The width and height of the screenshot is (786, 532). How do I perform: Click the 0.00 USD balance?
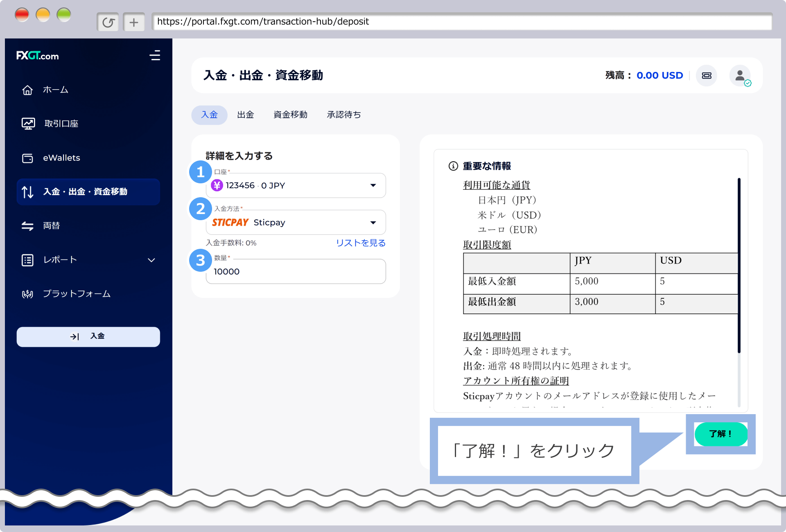(x=660, y=75)
